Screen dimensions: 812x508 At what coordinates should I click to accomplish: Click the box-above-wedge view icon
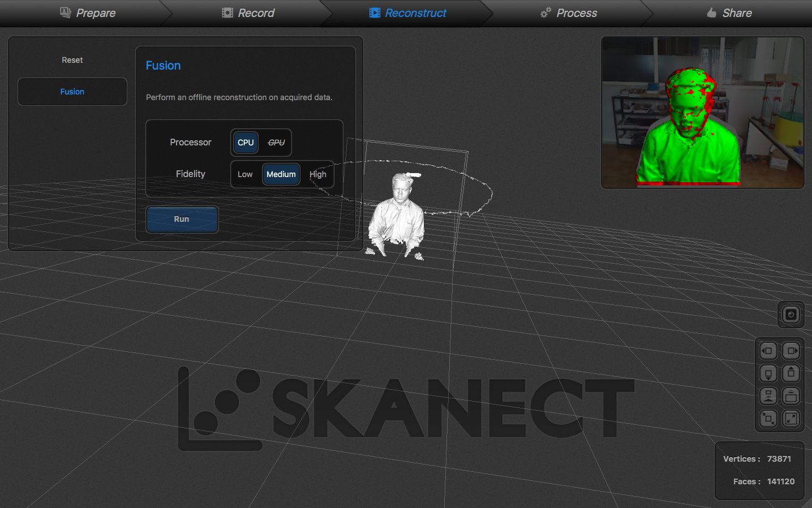point(768,396)
